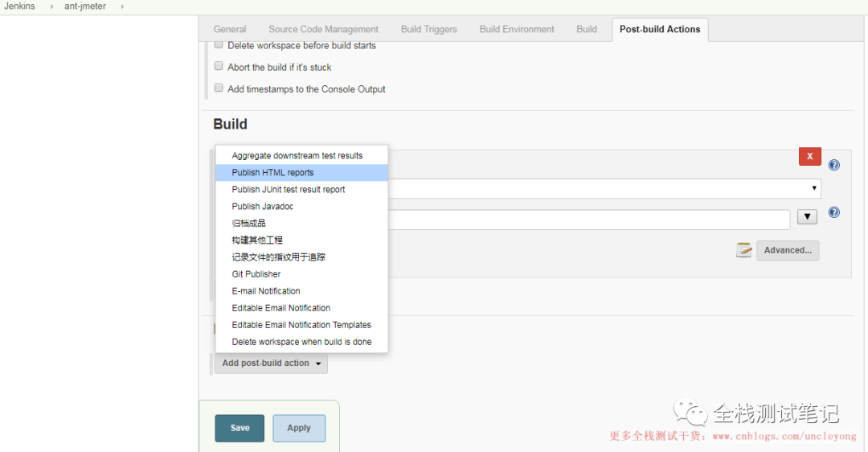Open the wide select dropdown in build step

604,188
